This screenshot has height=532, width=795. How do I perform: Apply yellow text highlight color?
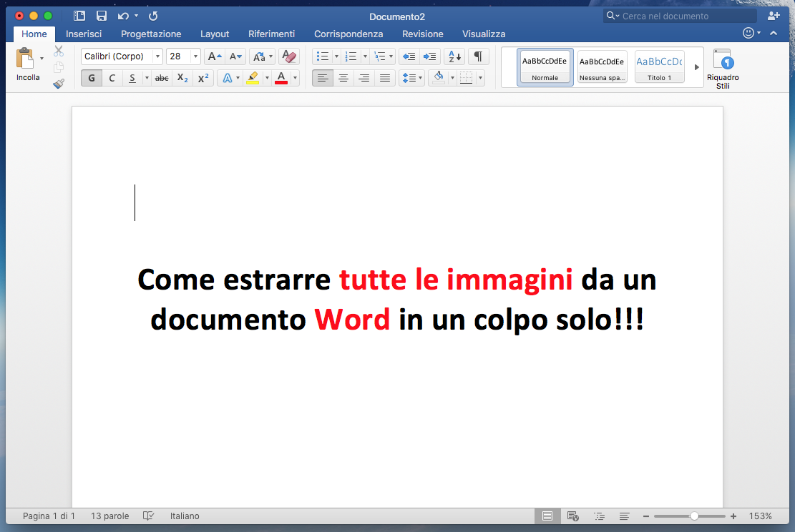click(x=253, y=78)
